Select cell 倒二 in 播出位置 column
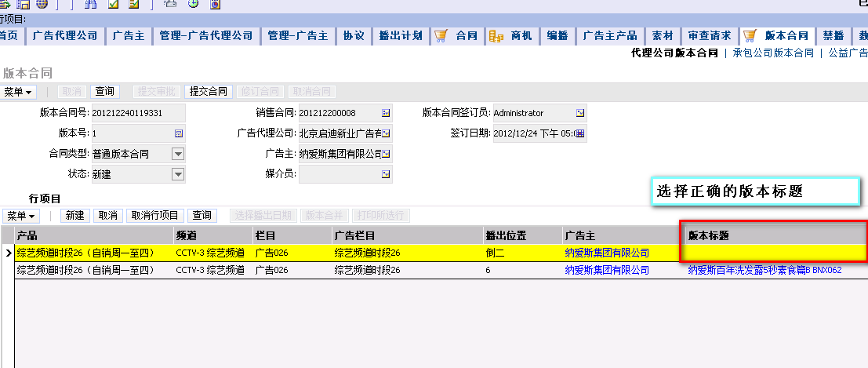868x368 pixels. [x=522, y=253]
